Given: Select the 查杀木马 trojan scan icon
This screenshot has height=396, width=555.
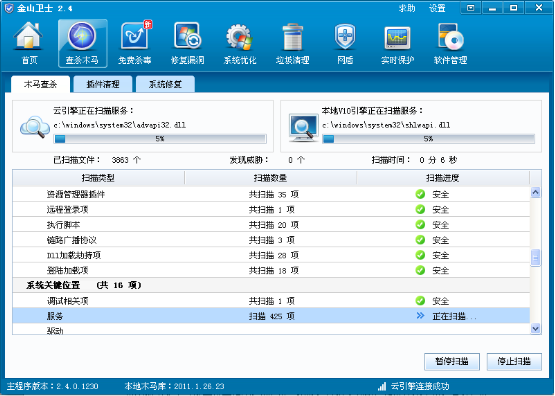Looking at the screenshot, I should coord(82,43).
